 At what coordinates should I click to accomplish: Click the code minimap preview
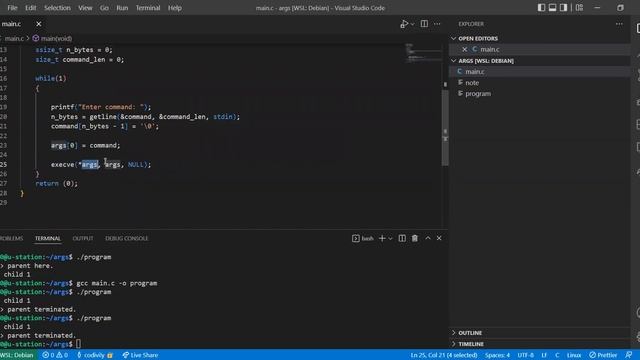[x=423, y=53]
